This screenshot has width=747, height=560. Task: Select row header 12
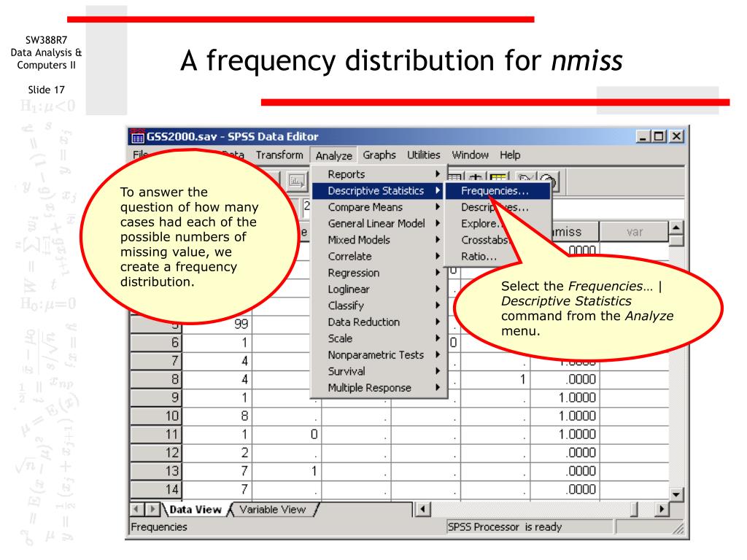[156, 452]
